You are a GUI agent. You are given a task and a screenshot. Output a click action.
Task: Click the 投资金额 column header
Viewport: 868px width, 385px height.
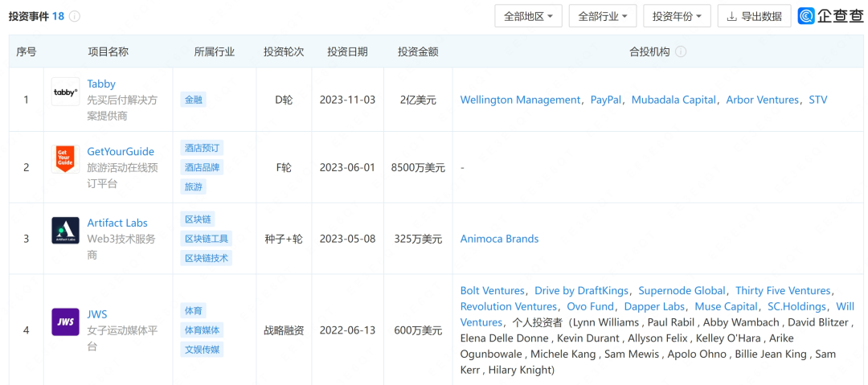pyautogui.click(x=418, y=51)
